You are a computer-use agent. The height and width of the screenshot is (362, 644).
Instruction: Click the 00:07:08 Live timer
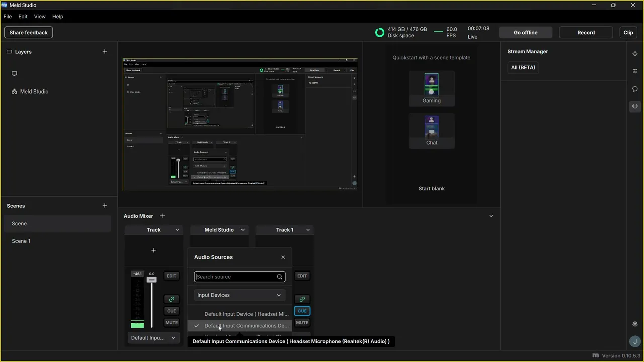478,33
